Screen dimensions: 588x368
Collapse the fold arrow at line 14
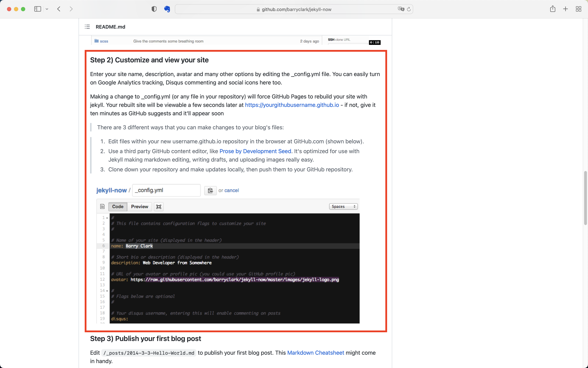[x=107, y=291]
